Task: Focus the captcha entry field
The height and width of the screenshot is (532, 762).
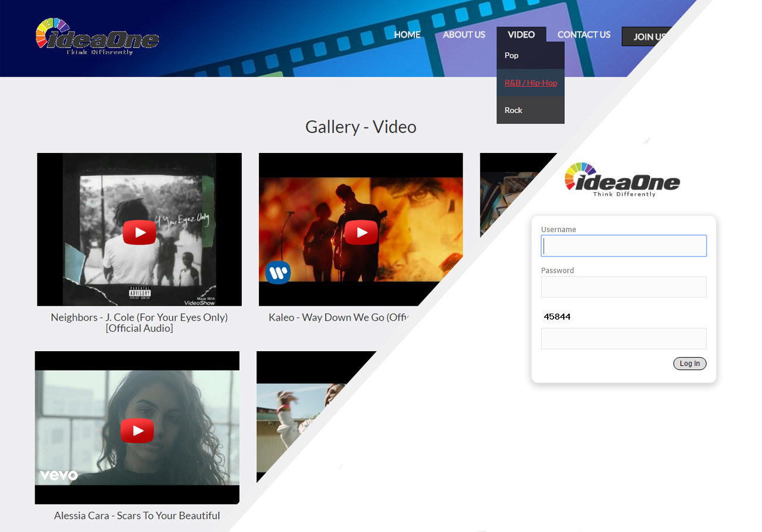Action: coord(624,339)
